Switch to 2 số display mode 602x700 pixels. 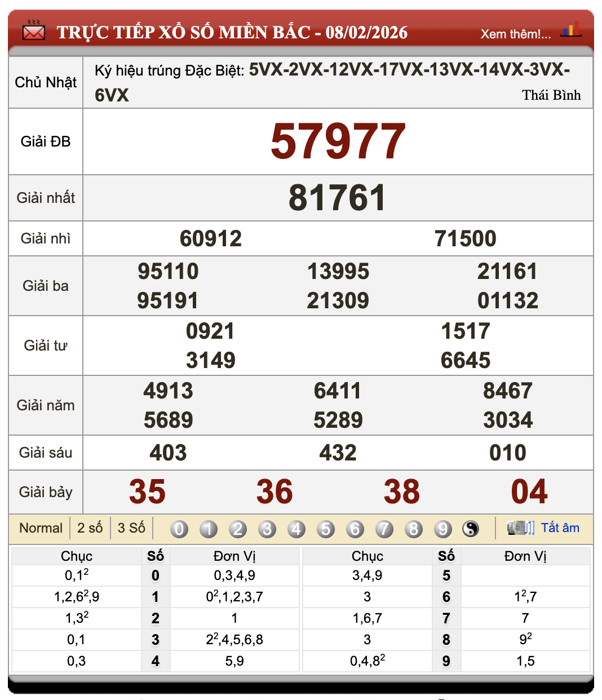(90, 528)
